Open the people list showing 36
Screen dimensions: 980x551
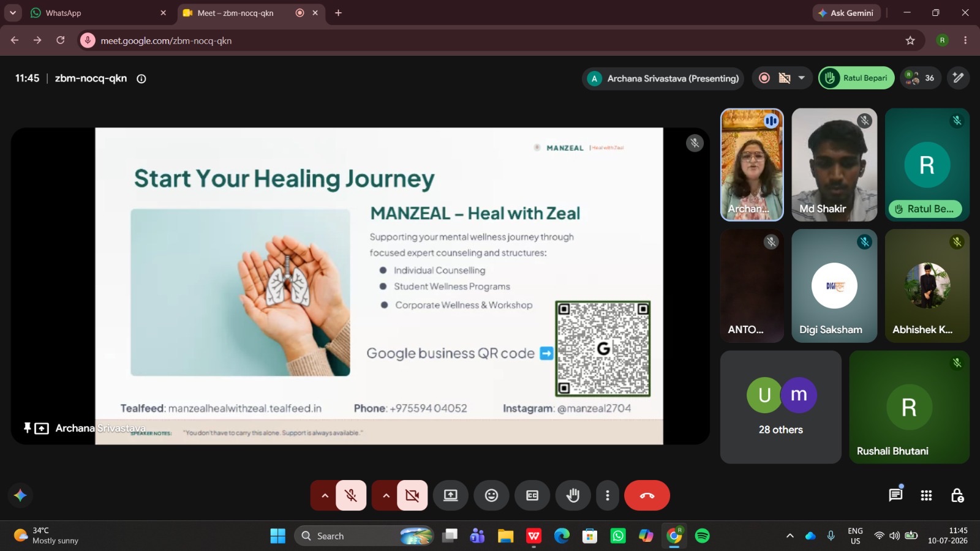point(920,78)
